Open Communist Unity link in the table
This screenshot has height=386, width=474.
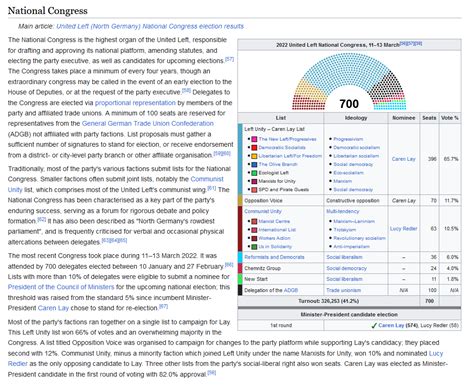263,211
